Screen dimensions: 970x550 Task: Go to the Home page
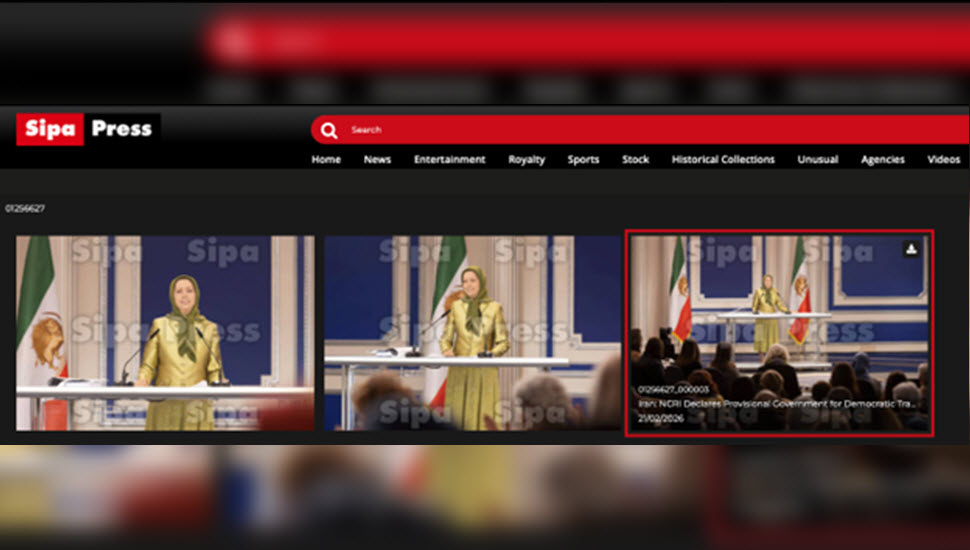coord(326,160)
